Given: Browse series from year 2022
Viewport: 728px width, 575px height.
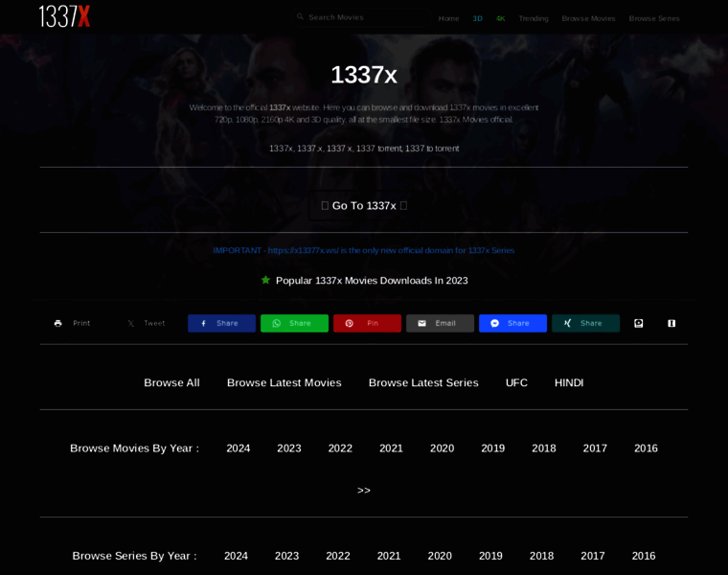Looking at the screenshot, I should click(x=338, y=556).
